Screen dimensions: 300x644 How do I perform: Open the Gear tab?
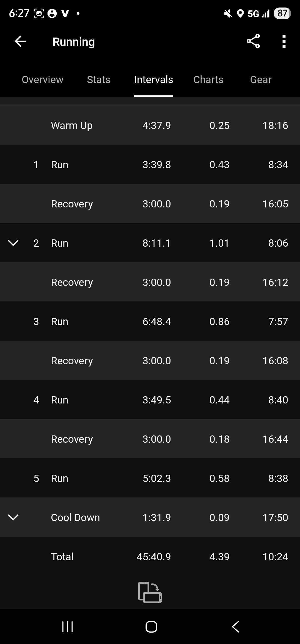click(261, 80)
